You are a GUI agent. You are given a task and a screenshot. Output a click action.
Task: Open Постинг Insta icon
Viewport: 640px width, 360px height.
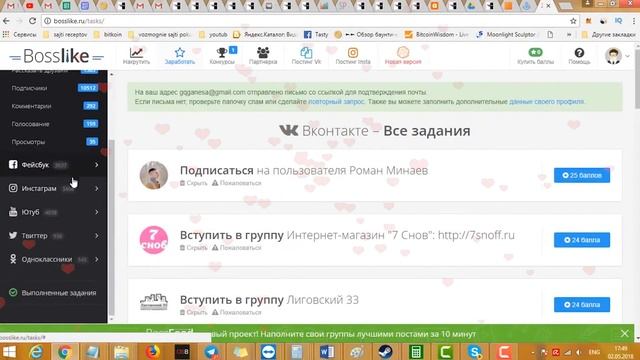[x=353, y=52]
